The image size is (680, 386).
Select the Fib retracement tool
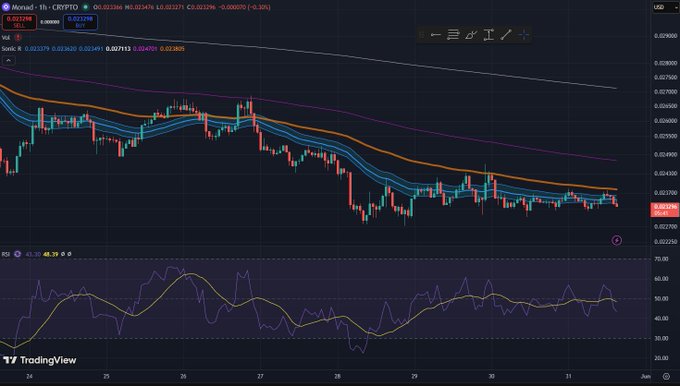coord(453,35)
